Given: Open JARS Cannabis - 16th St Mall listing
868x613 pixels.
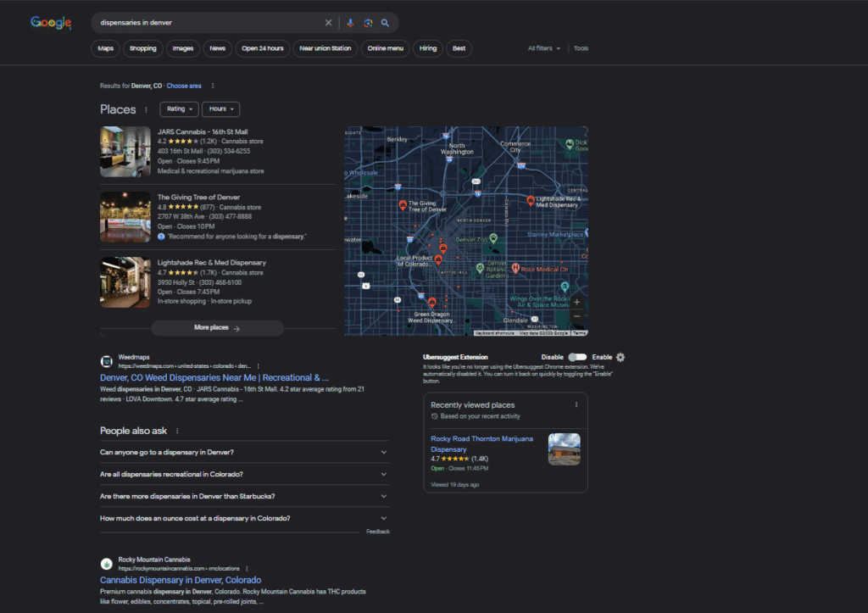Looking at the screenshot, I should [x=203, y=131].
